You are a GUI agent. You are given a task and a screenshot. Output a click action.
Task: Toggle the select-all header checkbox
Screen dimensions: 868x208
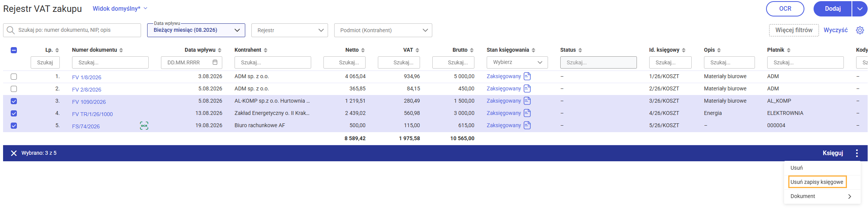pos(14,50)
